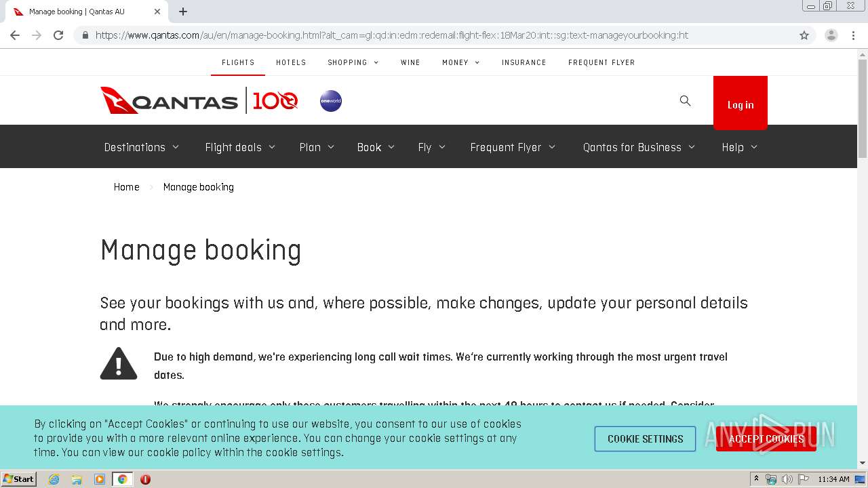Open a new browser tab
This screenshot has width=868, height=488.
(x=183, y=12)
